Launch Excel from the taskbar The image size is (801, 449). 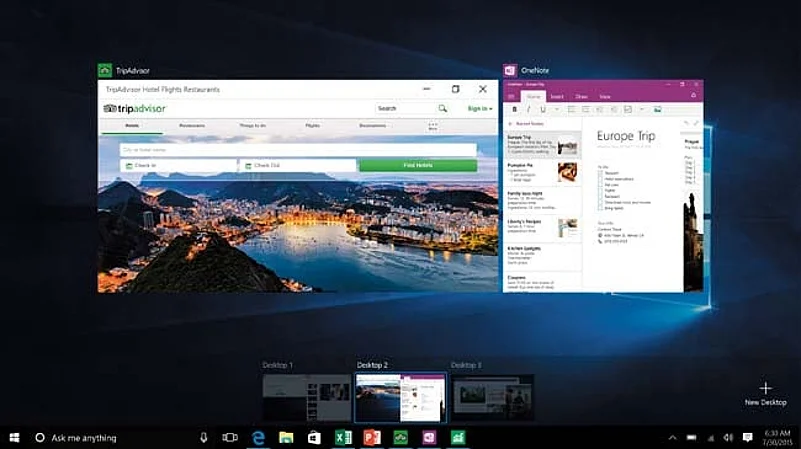tap(342, 438)
